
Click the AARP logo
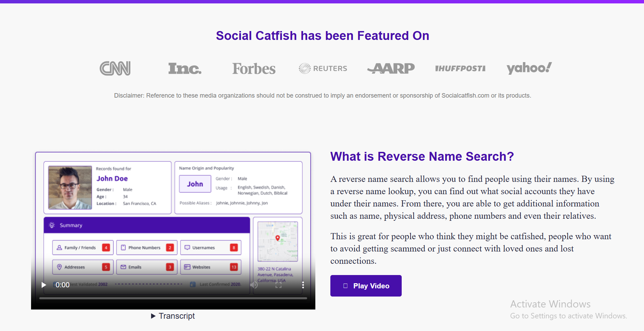[x=391, y=69]
